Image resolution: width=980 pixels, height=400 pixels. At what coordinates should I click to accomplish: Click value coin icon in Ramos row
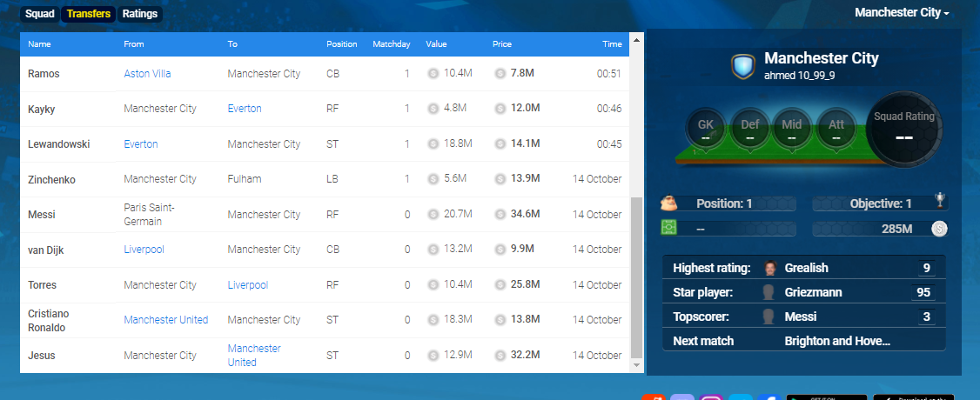433,74
